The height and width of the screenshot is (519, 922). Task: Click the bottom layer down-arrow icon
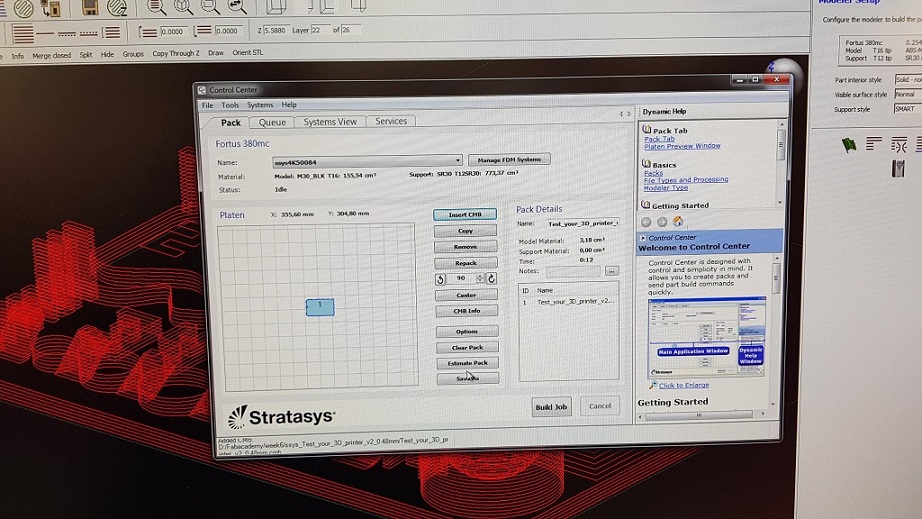(x=202, y=31)
